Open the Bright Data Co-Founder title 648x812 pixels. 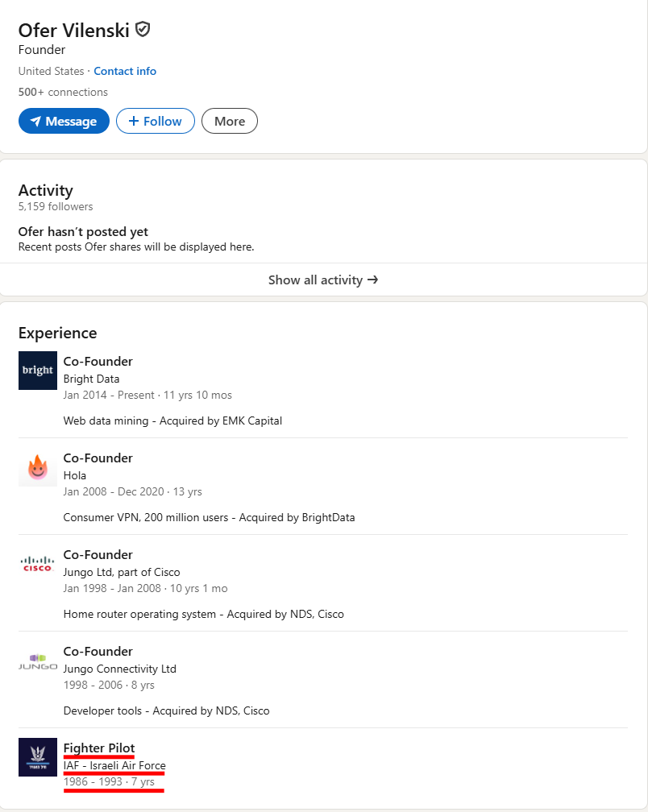tap(98, 361)
